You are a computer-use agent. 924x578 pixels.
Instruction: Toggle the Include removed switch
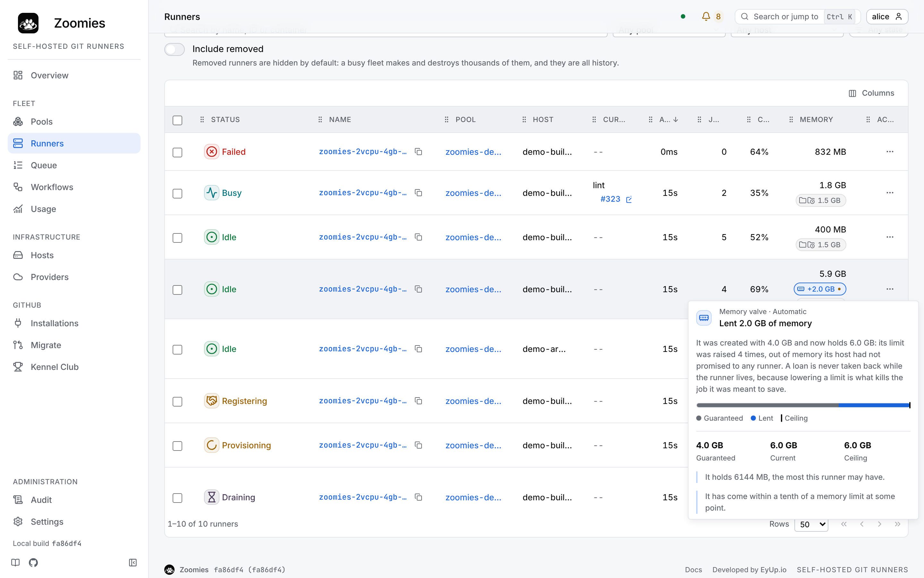175,49
